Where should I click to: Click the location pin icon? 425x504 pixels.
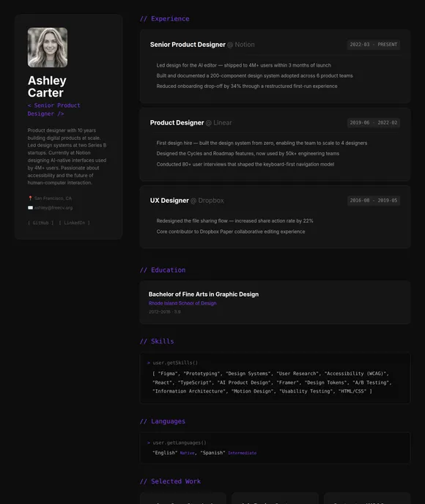tap(30, 199)
